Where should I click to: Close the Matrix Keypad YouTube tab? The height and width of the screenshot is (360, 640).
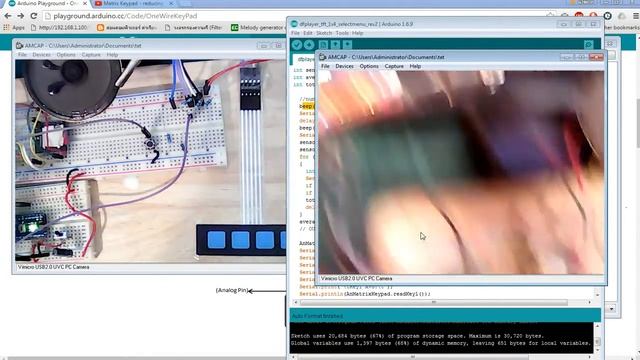tap(171, 3)
